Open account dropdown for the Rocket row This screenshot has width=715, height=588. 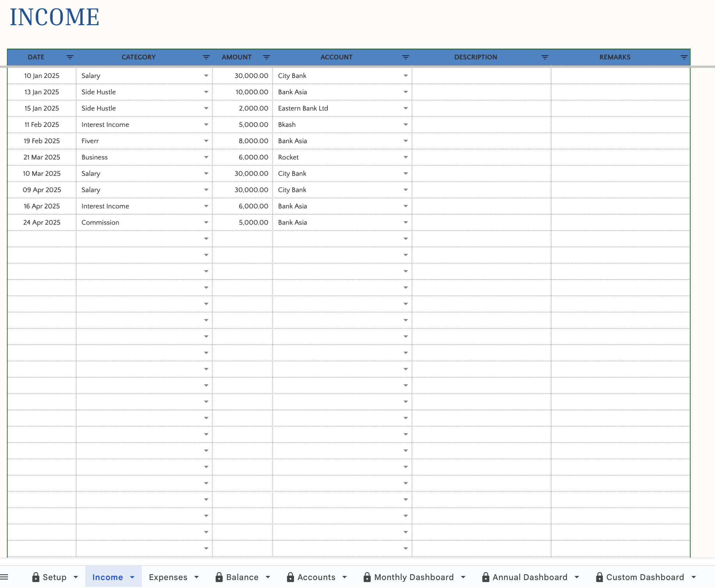click(405, 157)
